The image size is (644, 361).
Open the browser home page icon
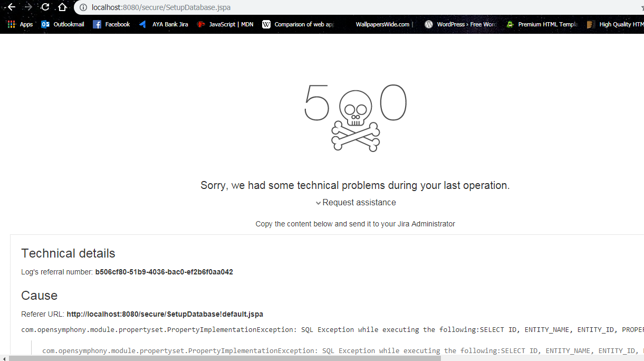point(62,7)
